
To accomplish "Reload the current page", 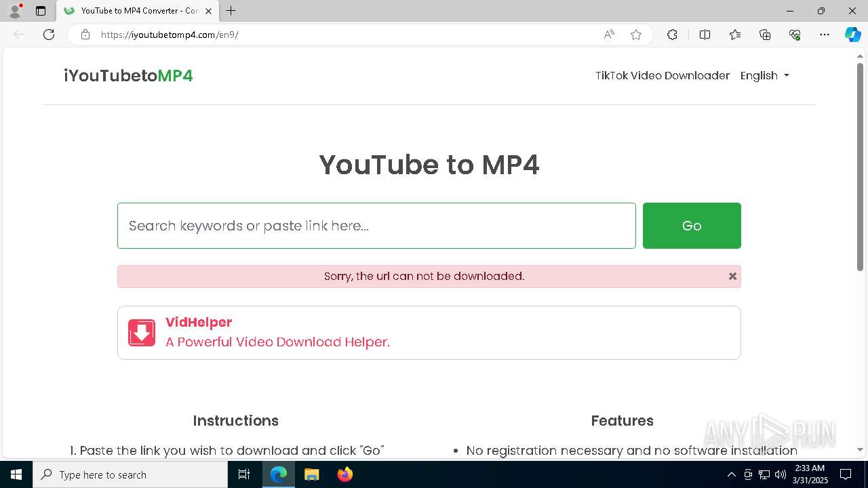I will tap(49, 35).
